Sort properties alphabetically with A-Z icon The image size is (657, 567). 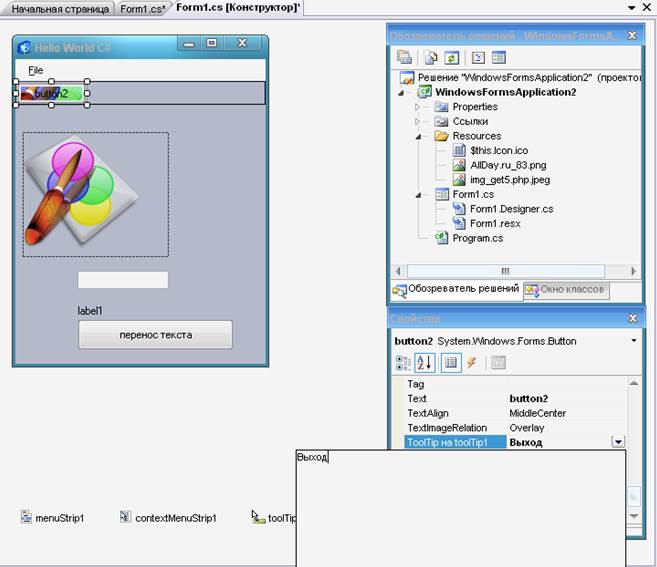click(x=424, y=362)
